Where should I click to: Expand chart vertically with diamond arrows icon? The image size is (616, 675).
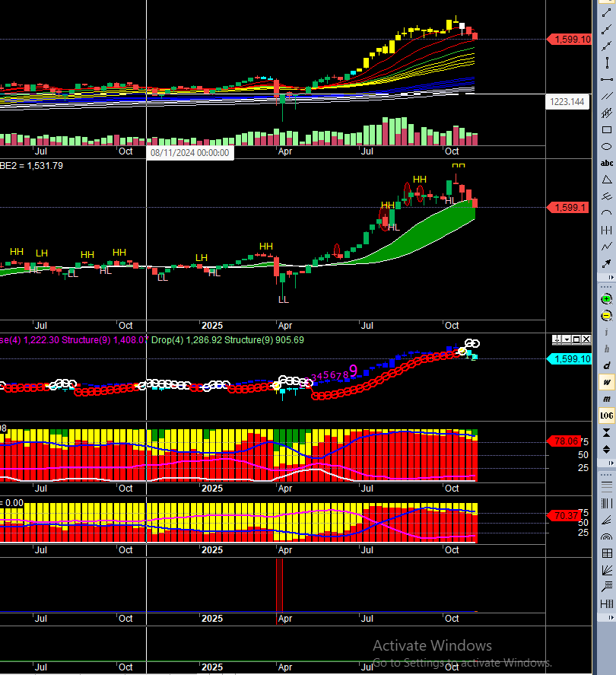(607, 450)
